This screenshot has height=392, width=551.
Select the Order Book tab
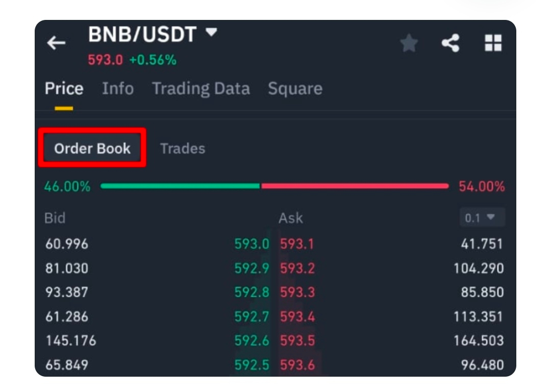tap(92, 149)
